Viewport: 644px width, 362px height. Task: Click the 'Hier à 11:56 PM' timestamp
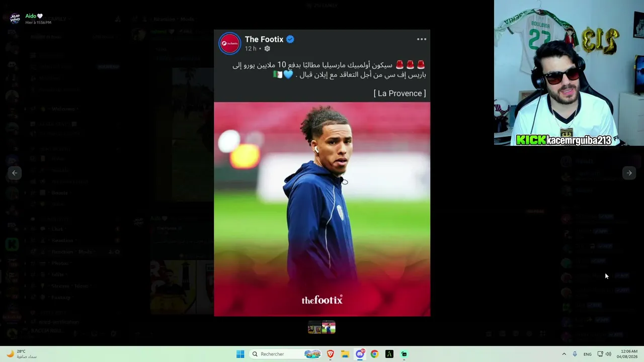coord(38,23)
